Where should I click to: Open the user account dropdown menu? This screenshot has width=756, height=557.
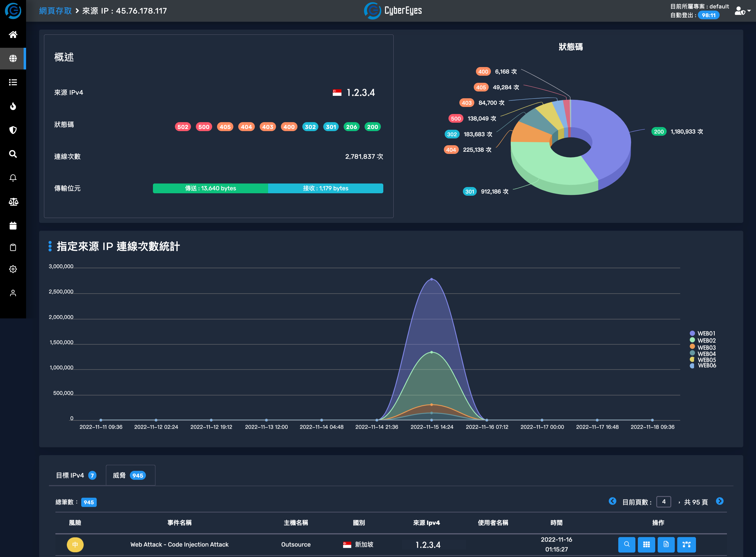pyautogui.click(x=742, y=11)
